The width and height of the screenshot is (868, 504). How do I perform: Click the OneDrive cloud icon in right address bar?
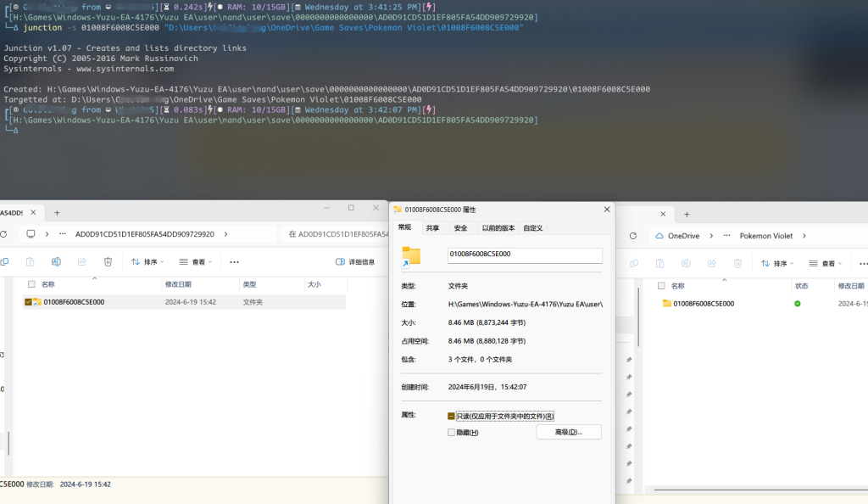659,236
